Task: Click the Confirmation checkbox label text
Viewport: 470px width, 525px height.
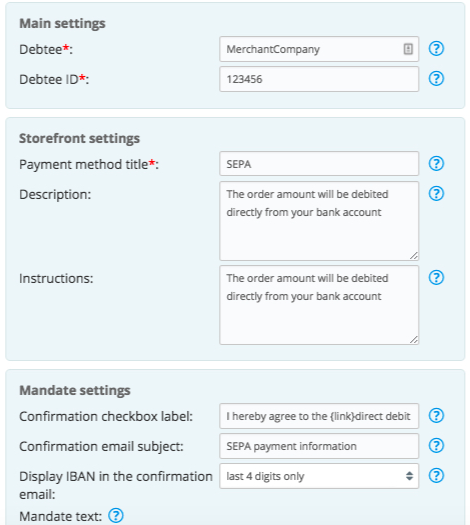Action: pos(106,417)
